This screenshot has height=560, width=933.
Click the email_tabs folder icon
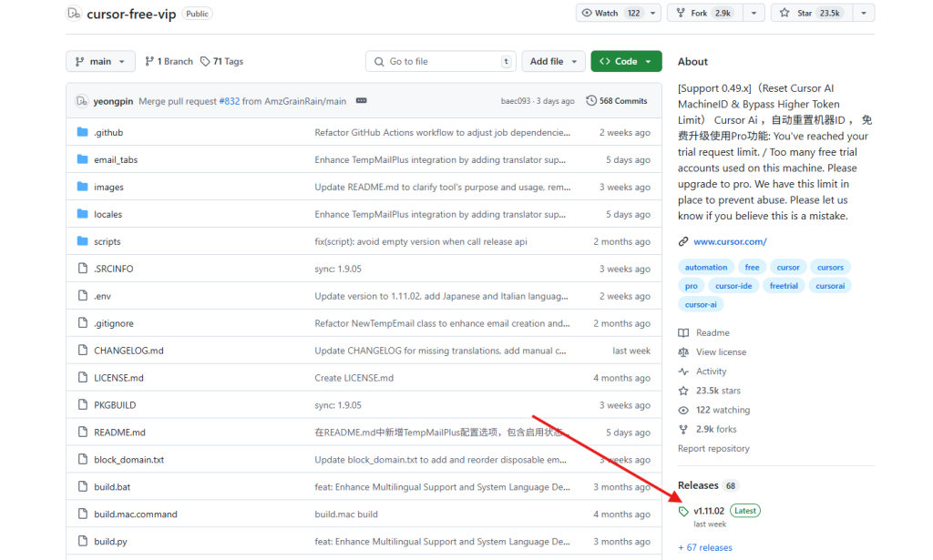(83, 159)
